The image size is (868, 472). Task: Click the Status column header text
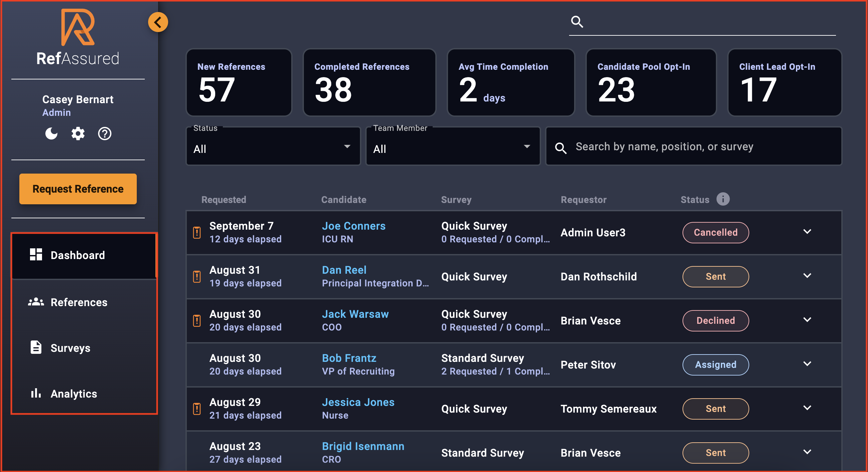(695, 200)
